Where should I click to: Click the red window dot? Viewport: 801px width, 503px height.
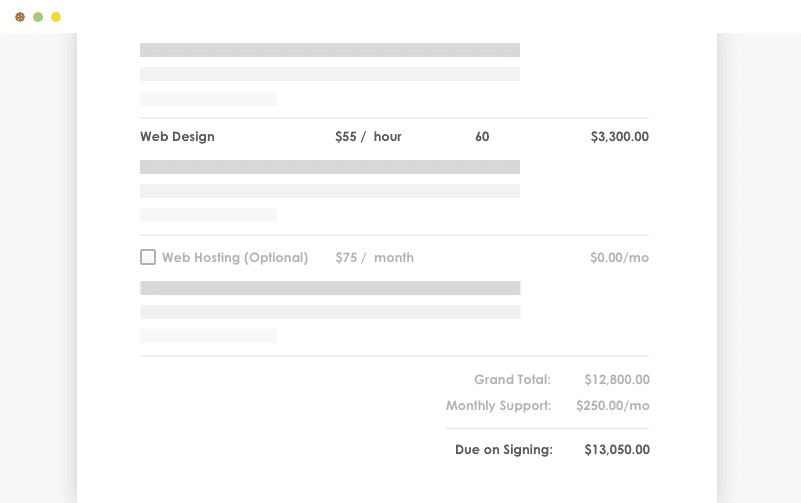pyautogui.click(x=20, y=17)
